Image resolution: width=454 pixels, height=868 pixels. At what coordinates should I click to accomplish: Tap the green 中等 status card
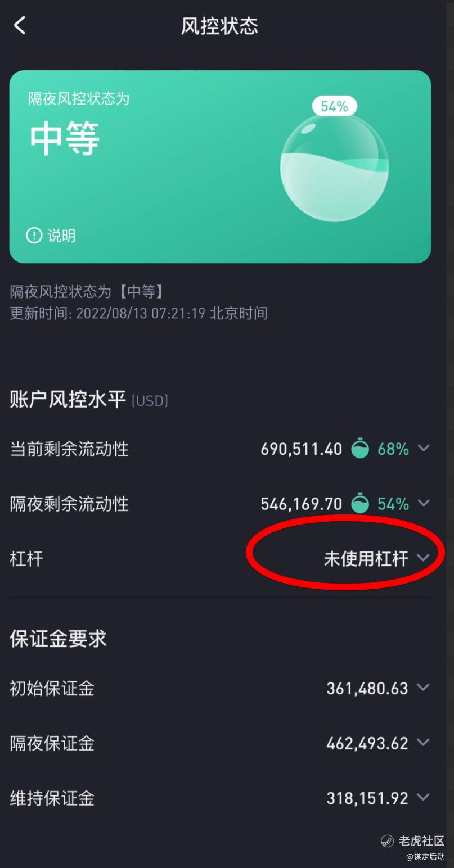(220, 166)
